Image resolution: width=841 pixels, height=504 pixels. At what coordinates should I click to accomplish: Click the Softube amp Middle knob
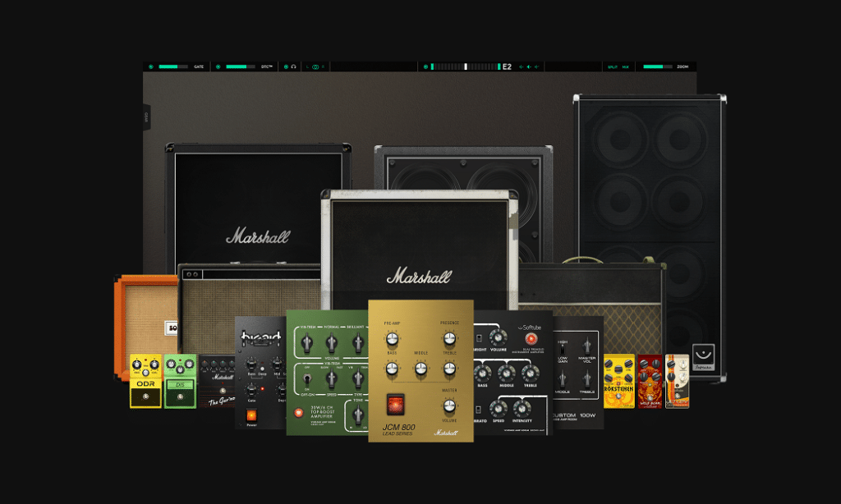(506, 373)
